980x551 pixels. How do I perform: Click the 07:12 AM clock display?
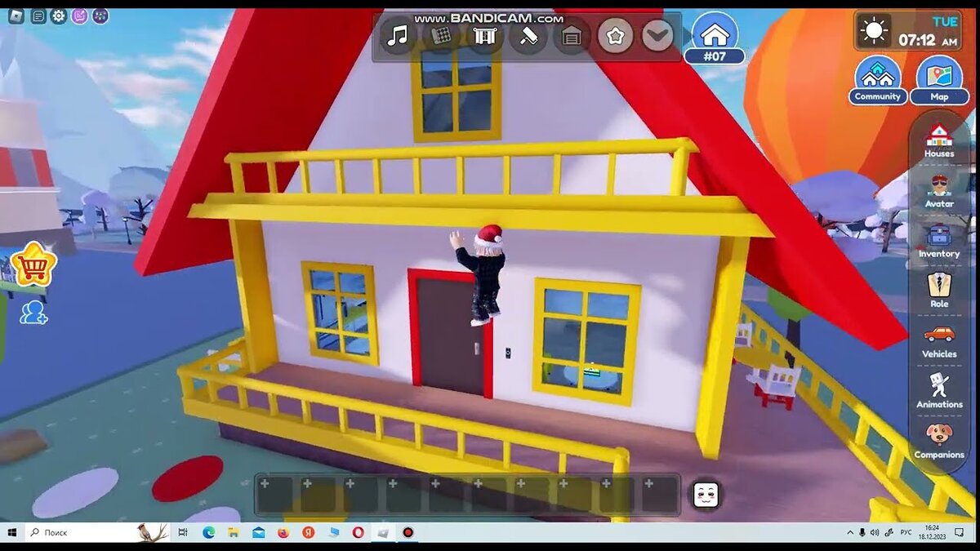(x=928, y=39)
